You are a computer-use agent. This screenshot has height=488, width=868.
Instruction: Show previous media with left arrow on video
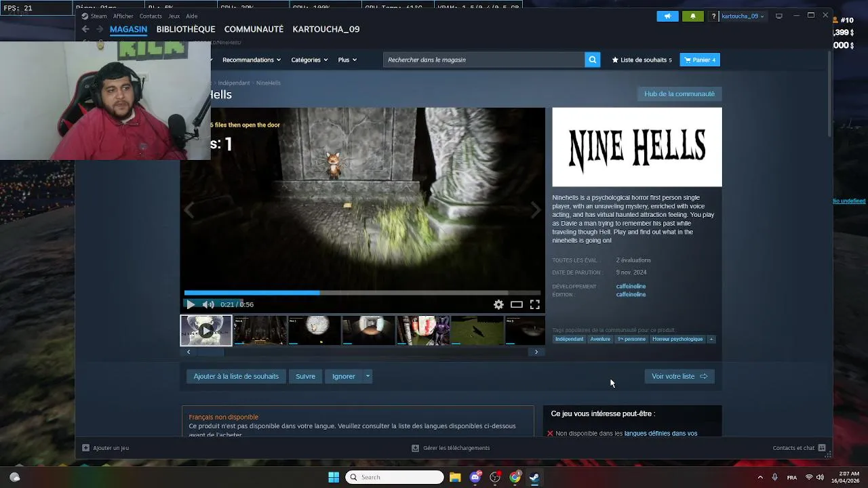[189, 210]
